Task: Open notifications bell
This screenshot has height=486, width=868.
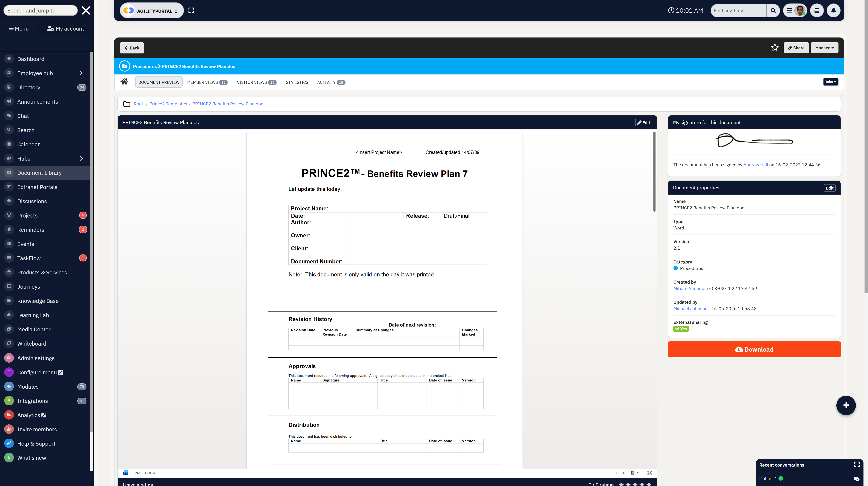Action: (x=834, y=10)
